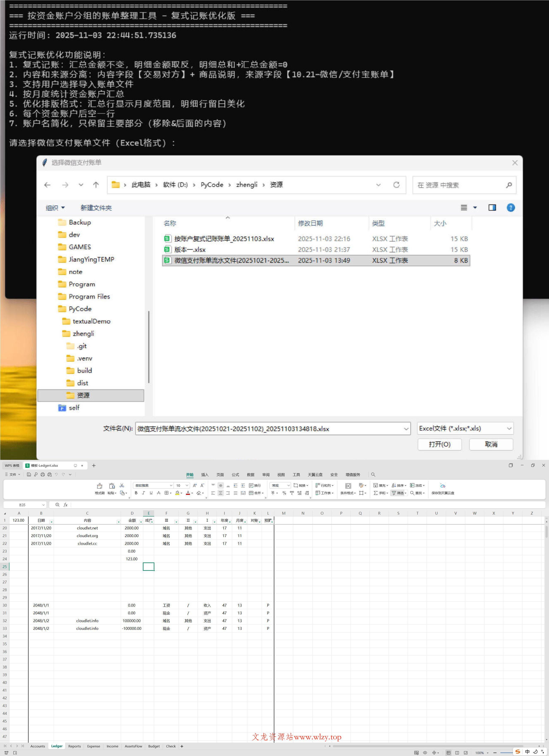Image resolution: width=549 pixels, height=756 pixels.
Task: Open the Excel file type filter dropdown
Action: tap(465, 428)
